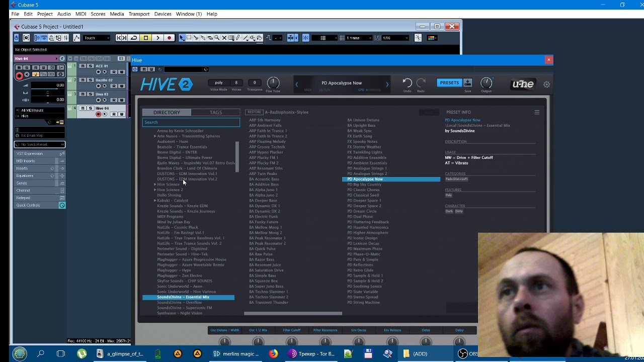
Task: Click the directory list vertical scrollbar
Action: point(237,156)
